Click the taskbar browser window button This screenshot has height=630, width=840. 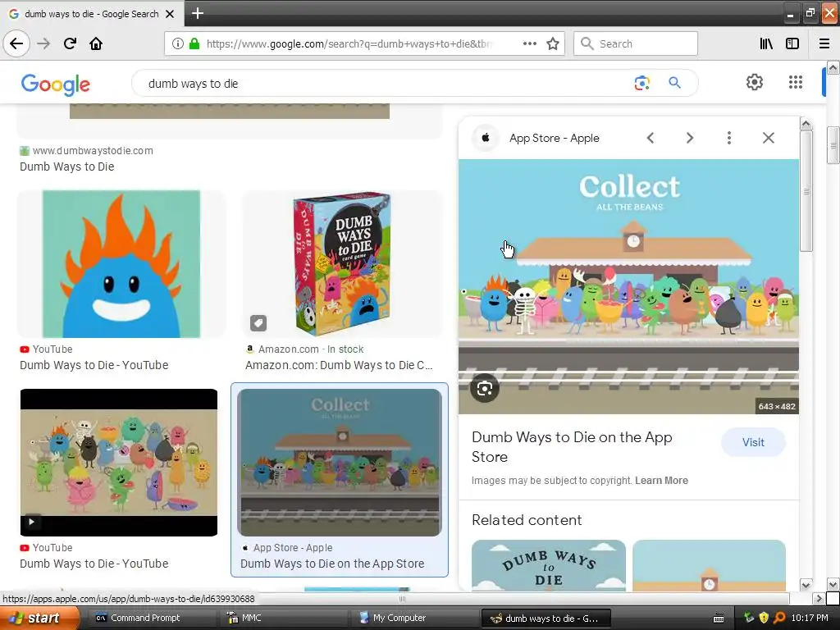pyautogui.click(x=546, y=619)
